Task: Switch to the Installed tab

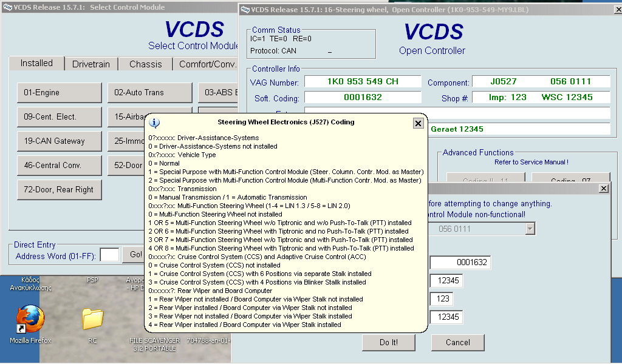Action: click(36, 63)
